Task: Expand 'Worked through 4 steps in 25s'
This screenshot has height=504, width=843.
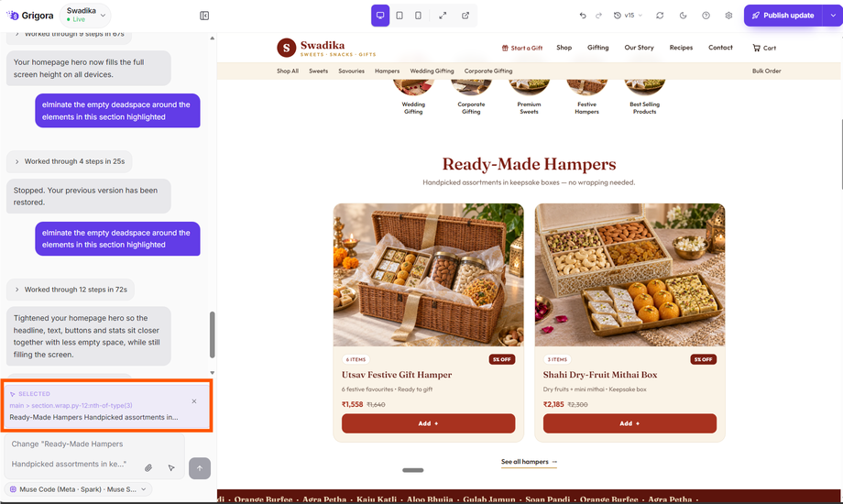Action: coord(70,161)
